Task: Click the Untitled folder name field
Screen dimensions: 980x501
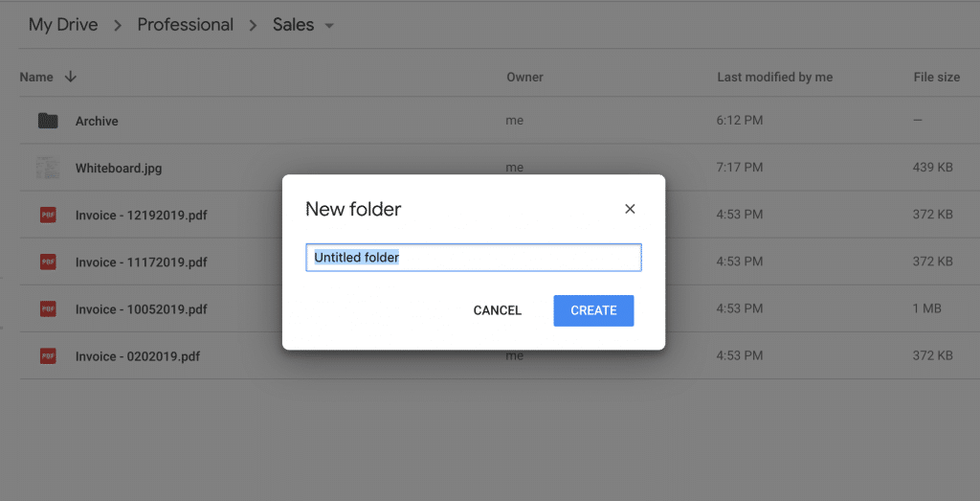Action: [x=473, y=258]
